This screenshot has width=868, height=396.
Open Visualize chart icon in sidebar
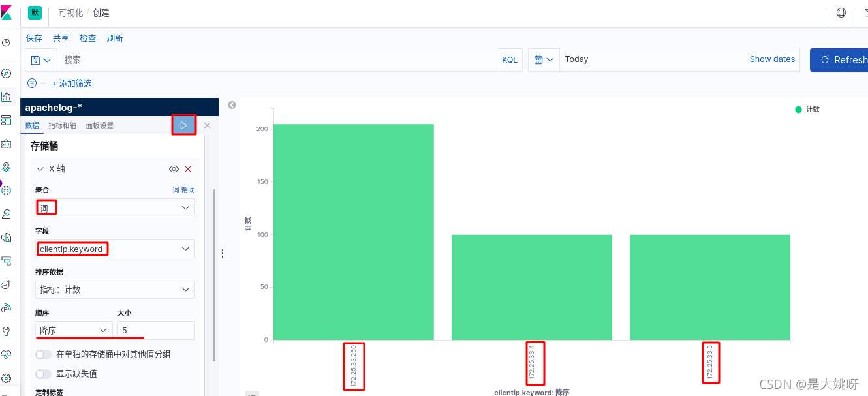pyautogui.click(x=7, y=97)
